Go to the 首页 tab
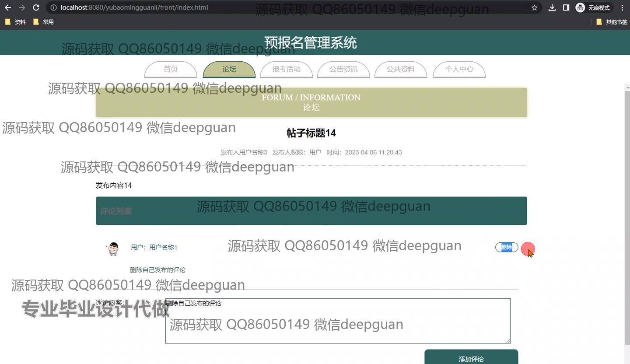Image resolution: width=630 pixels, height=364 pixels. point(171,69)
